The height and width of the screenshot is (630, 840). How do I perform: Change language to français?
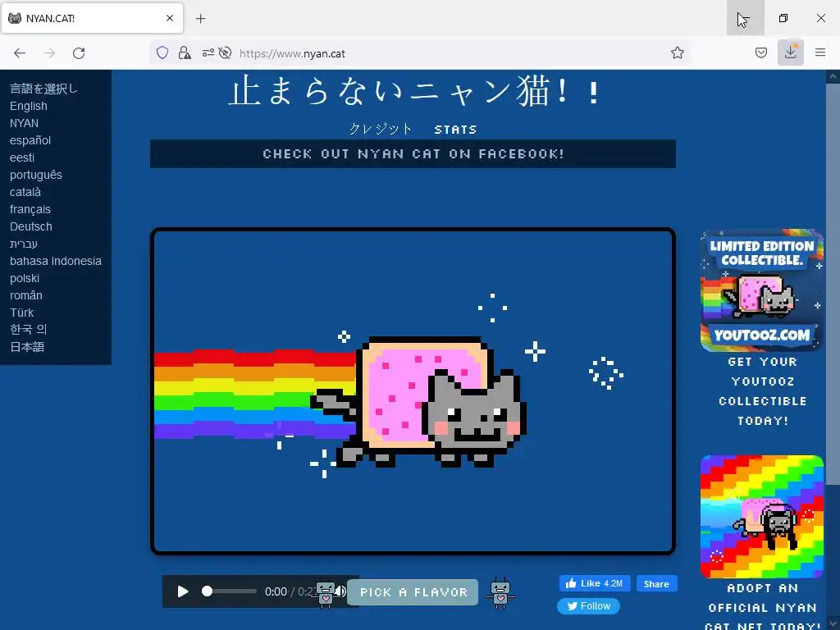[30, 209]
